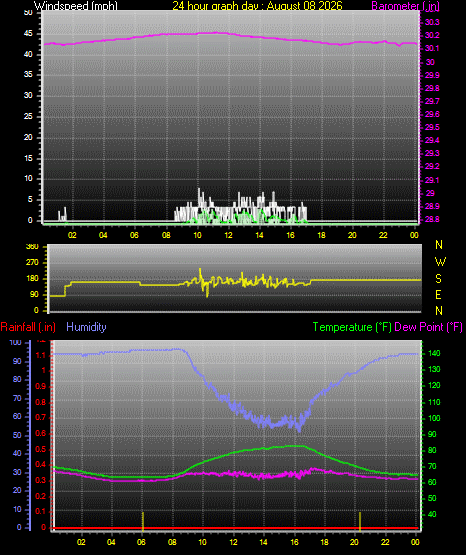Click the Rainfall (.in) legend label

point(28,327)
